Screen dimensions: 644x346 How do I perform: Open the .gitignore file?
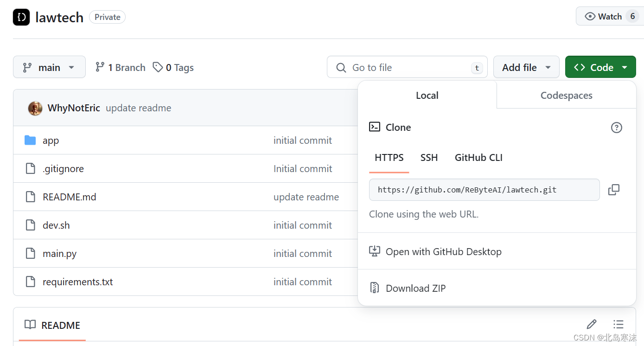63,169
